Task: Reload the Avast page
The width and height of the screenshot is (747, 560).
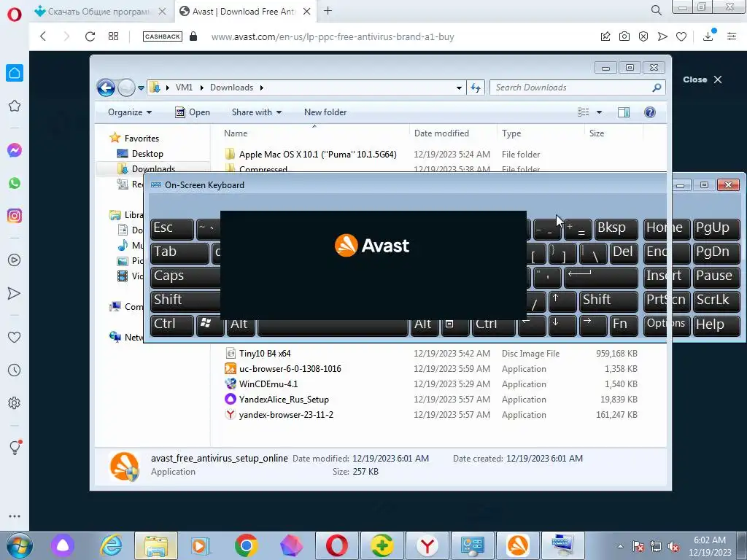Action: (90, 36)
